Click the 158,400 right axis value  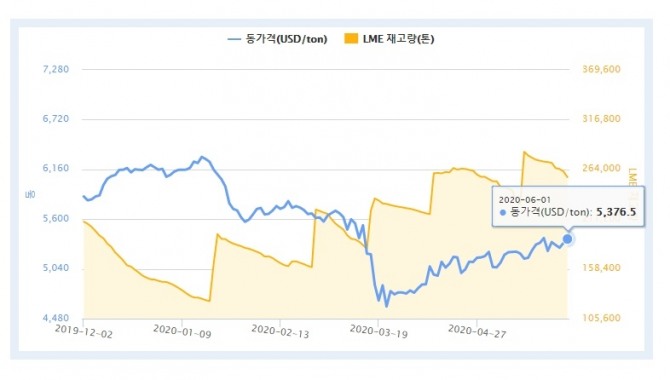click(602, 268)
